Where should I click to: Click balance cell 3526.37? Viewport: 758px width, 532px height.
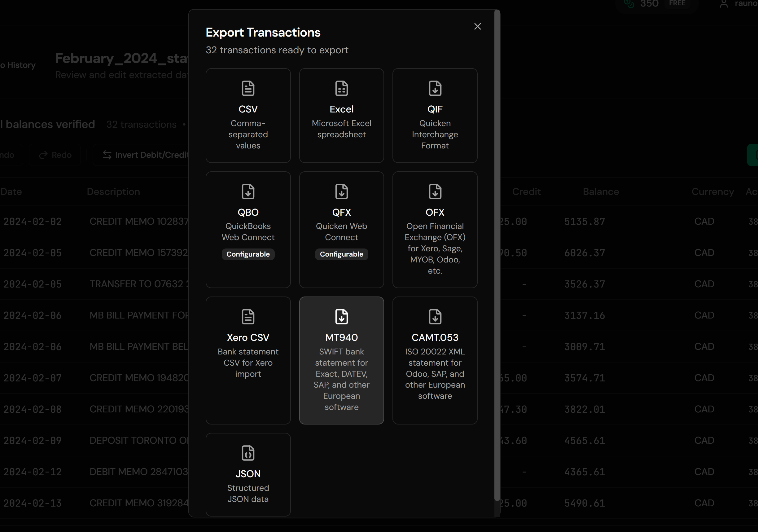584,284
